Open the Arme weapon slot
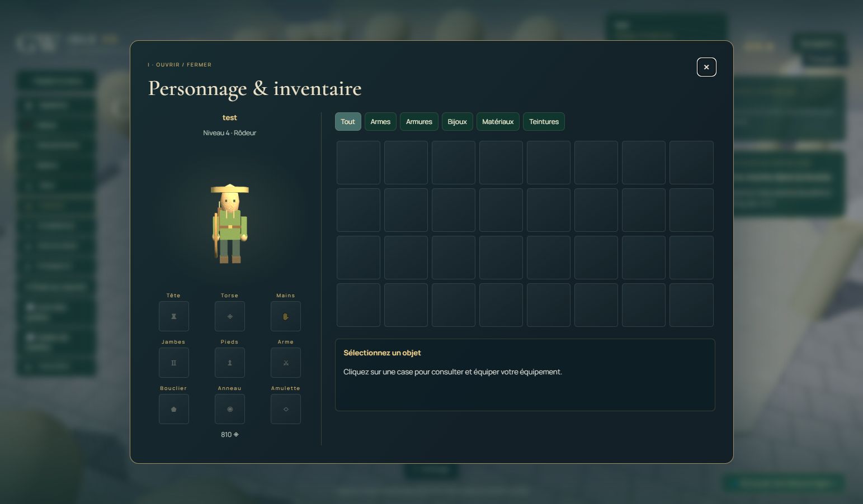Viewport: 863px width, 504px height. (x=285, y=363)
